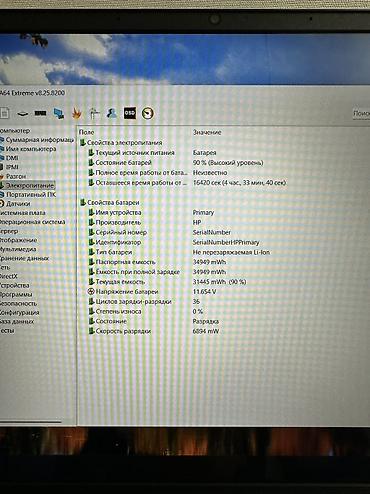Expand the Операционная система category

point(33,222)
